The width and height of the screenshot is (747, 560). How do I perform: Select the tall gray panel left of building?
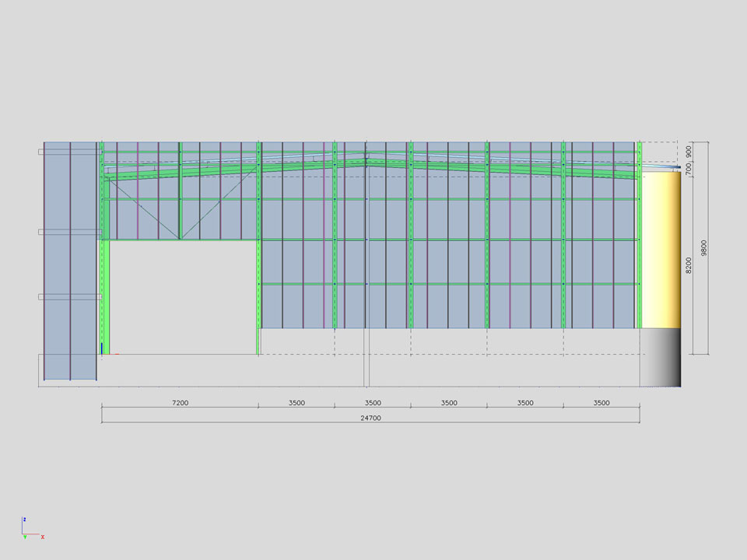70,261
